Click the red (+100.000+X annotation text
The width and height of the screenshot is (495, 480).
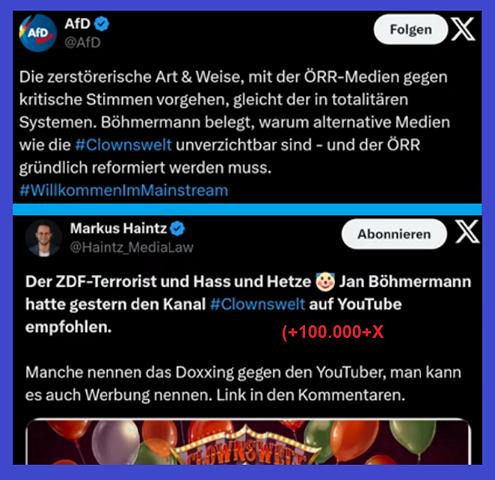point(333,332)
